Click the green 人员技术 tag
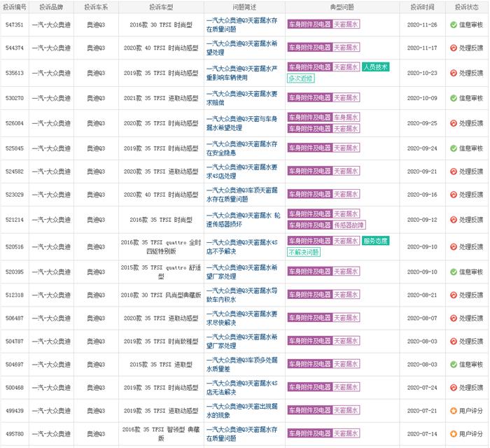Screen dimensions: 490x448 (x=376, y=67)
